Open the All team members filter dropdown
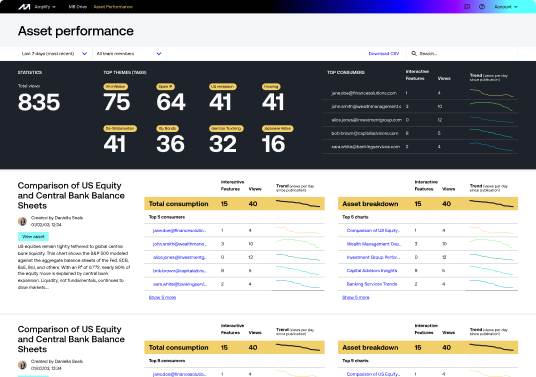 click(x=129, y=54)
